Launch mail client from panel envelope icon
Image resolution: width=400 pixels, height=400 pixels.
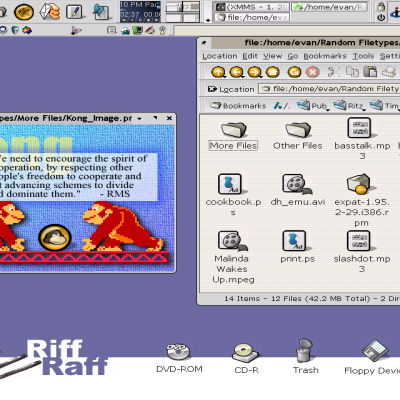point(49,12)
